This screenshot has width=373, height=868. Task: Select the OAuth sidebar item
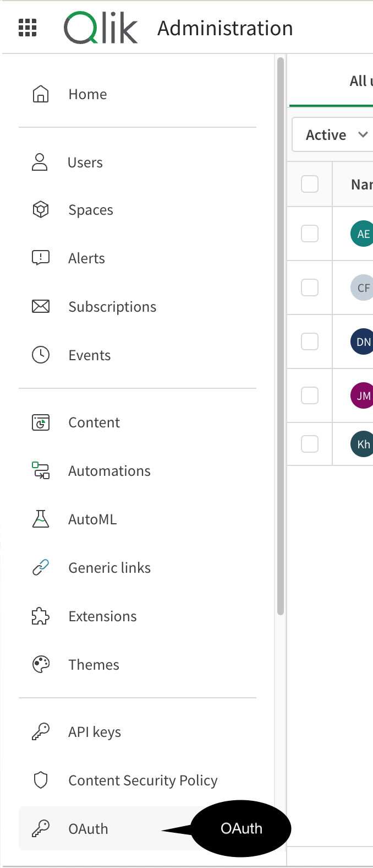138,829
